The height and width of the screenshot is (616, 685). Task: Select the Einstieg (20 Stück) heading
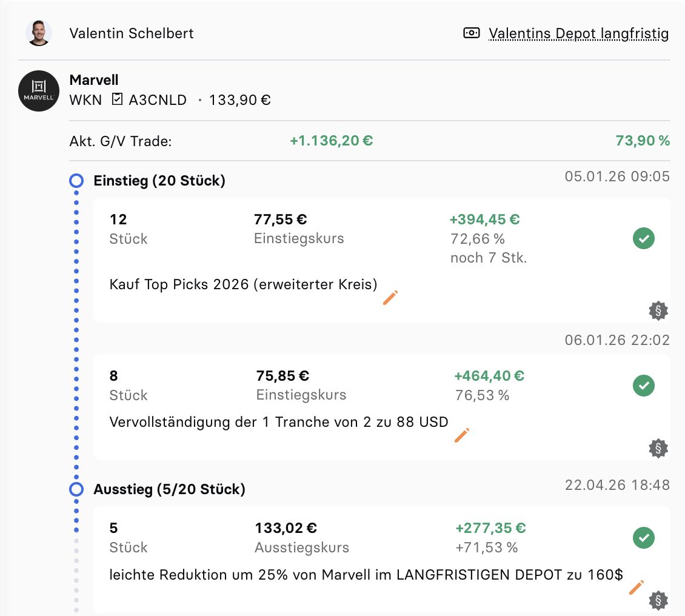[x=159, y=181]
